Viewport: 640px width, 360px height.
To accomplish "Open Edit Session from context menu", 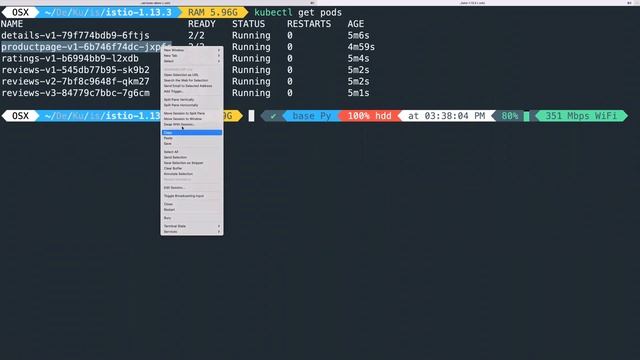I will coord(192,188).
